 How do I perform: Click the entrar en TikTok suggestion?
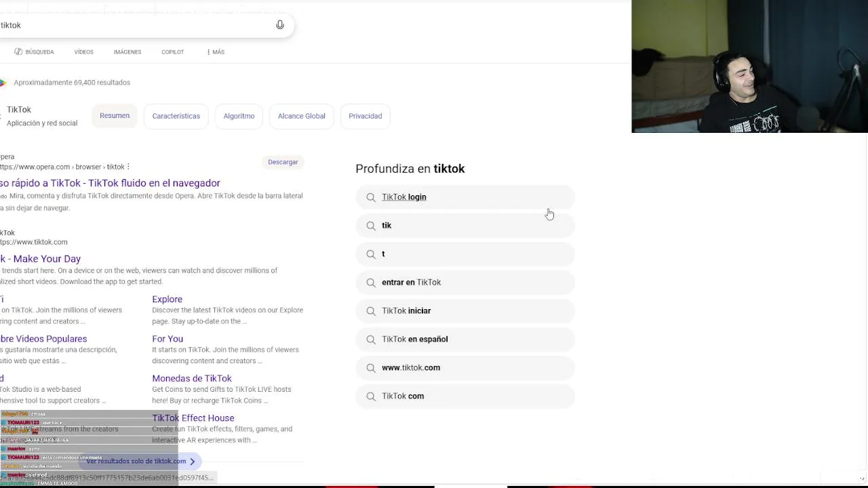pos(465,283)
